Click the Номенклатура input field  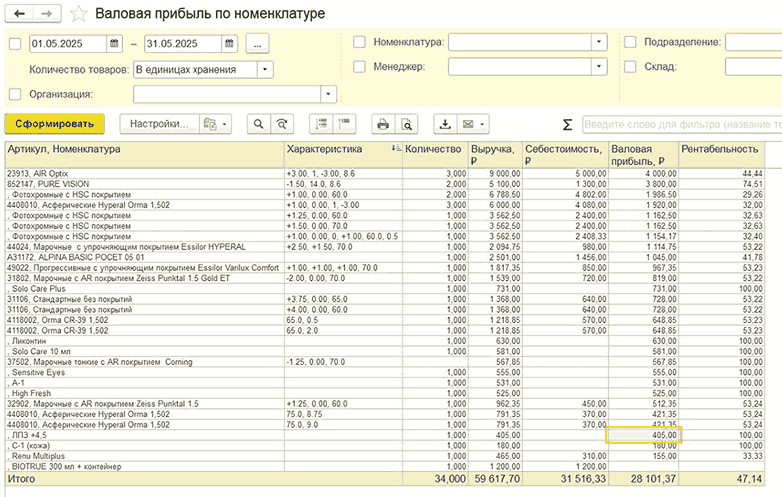520,42
